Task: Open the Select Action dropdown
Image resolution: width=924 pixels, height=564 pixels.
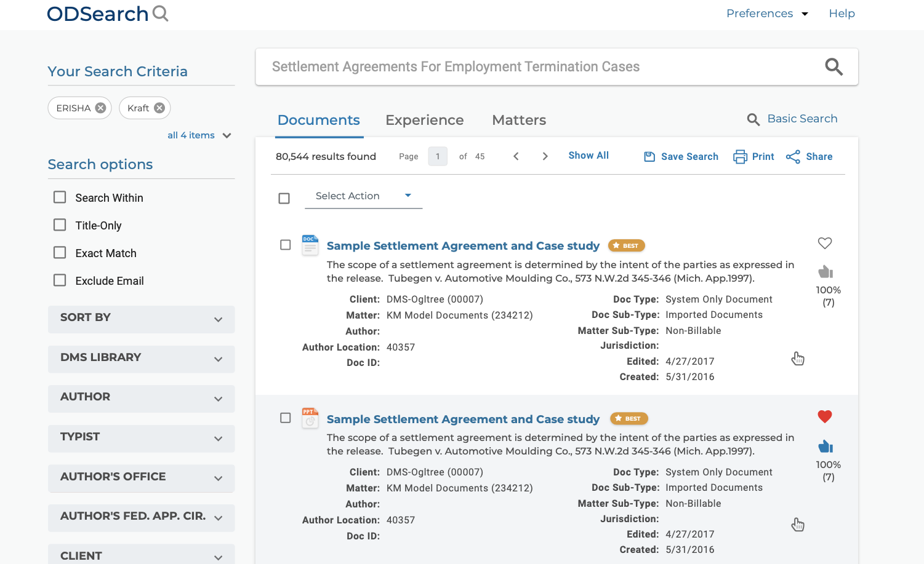Action: point(363,196)
